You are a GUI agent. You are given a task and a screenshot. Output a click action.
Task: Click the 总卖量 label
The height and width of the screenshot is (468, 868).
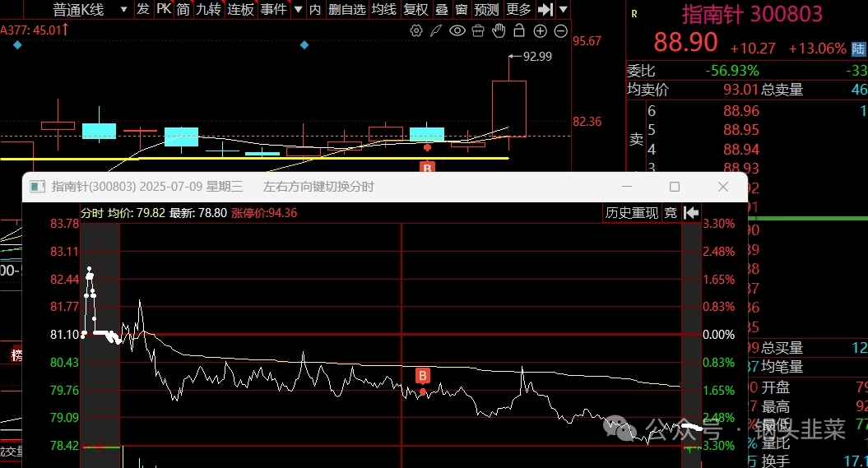pos(782,90)
